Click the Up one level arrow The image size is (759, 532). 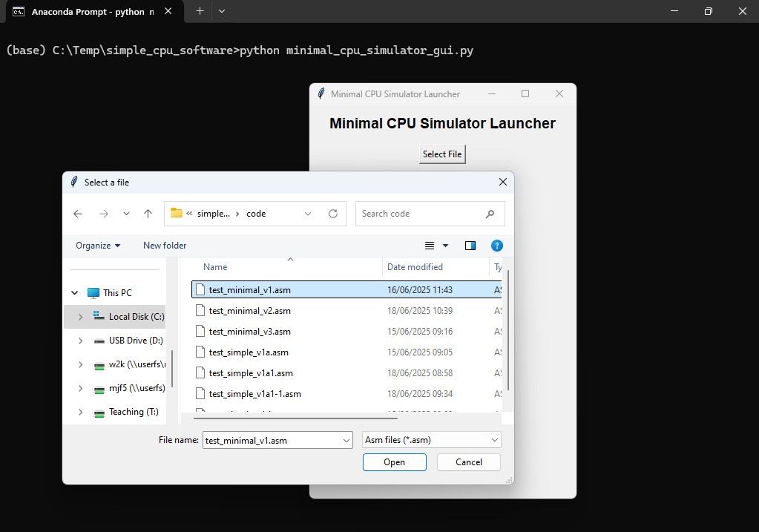pyautogui.click(x=148, y=214)
